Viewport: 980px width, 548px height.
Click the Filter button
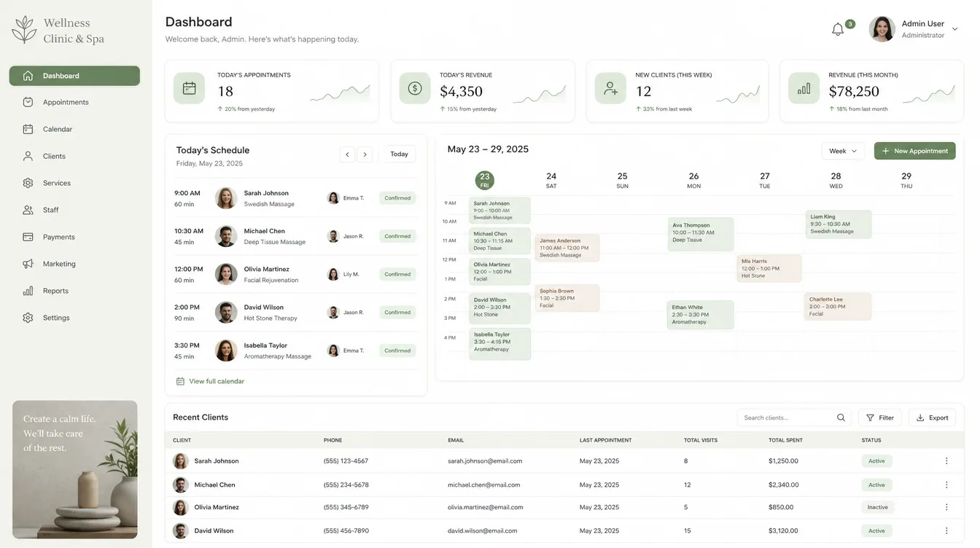[879, 418]
